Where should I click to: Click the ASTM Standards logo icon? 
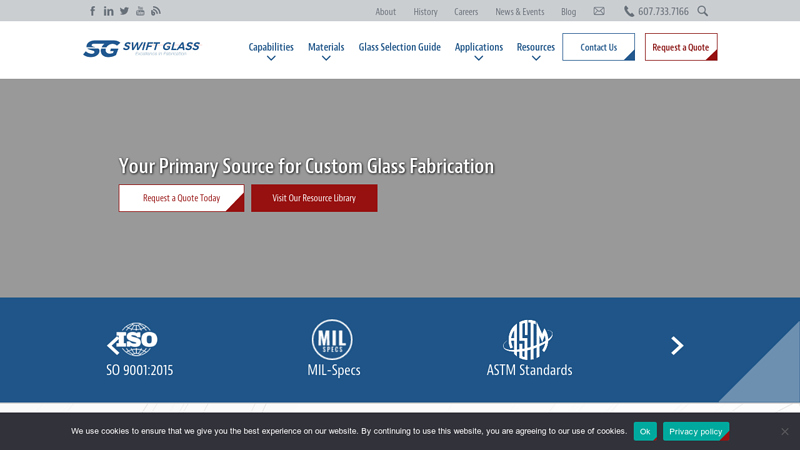pyautogui.click(x=528, y=340)
